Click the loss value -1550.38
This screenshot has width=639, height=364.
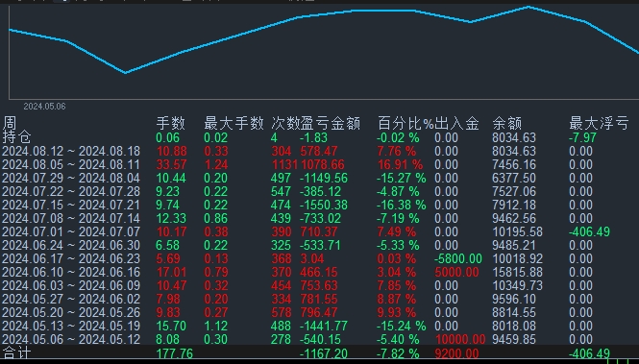pyautogui.click(x=324, y=206)
